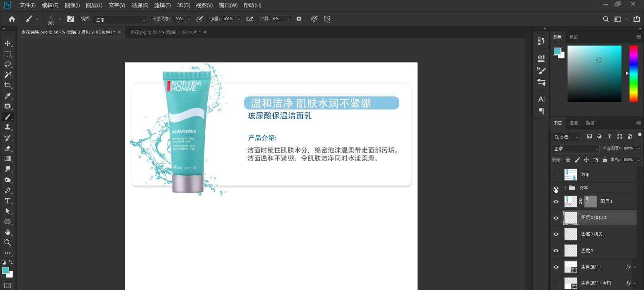
Task: Open the opacity dropdown arrow in options bar
Action: tap(188, 19)
